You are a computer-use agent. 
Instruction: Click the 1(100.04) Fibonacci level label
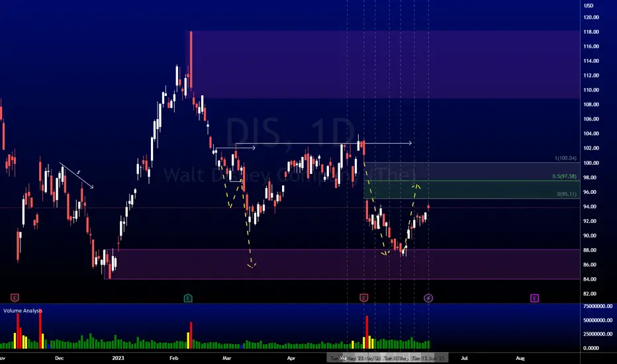(565, 158)
